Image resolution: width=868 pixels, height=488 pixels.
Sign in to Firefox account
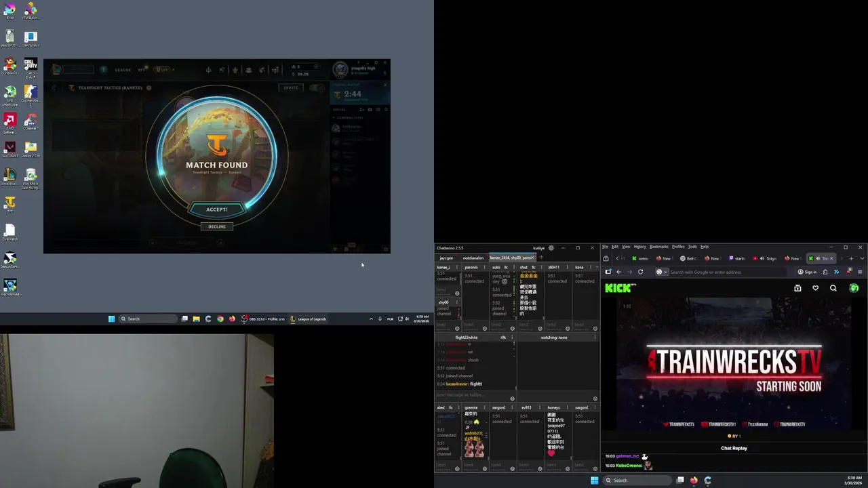pyautogui.click(x=807, y=272)
